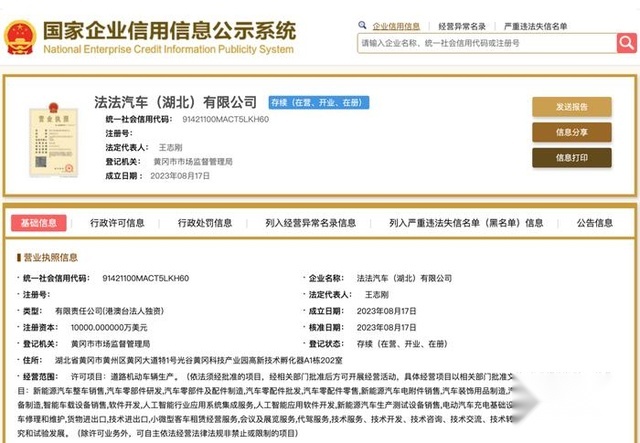
Task: Click the type value 有限责任公司(港澳台法人独资)
Action: coord(109,311)
